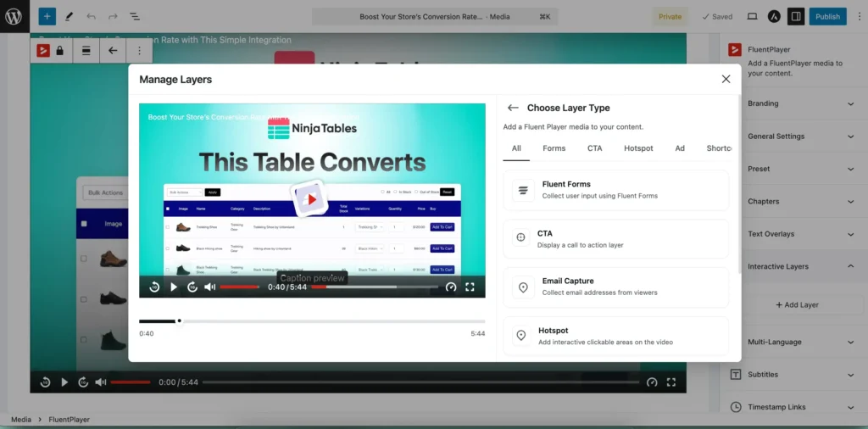This screenshot has width=868, height=429.
Task: Open block options three-dot menu
Action: coord(140,50)
